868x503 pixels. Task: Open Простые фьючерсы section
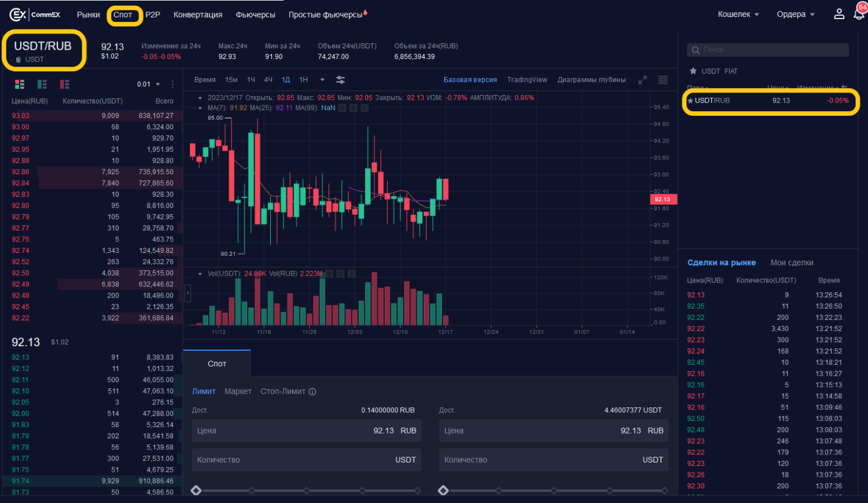click(x=325, y=14)
